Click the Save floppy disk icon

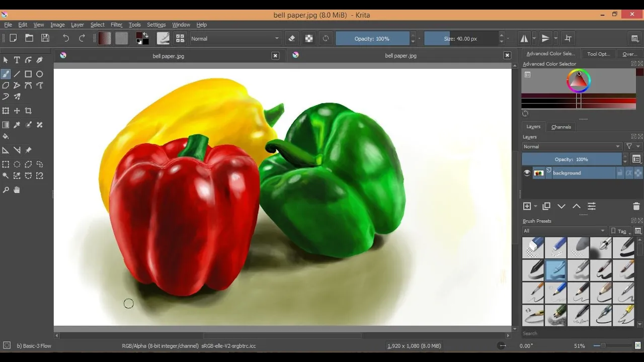45,38
